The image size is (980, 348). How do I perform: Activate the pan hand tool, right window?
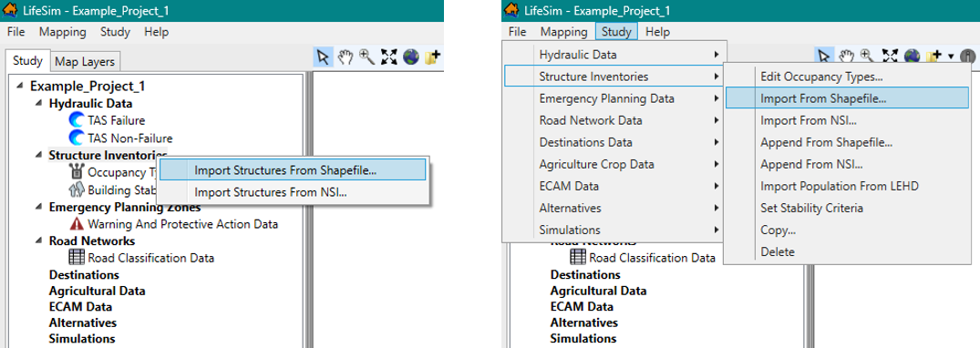(x=847, y=56)
